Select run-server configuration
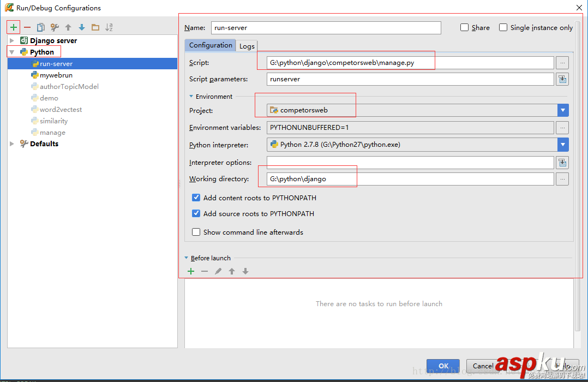The image size is (588, 382). click(92, 64)
